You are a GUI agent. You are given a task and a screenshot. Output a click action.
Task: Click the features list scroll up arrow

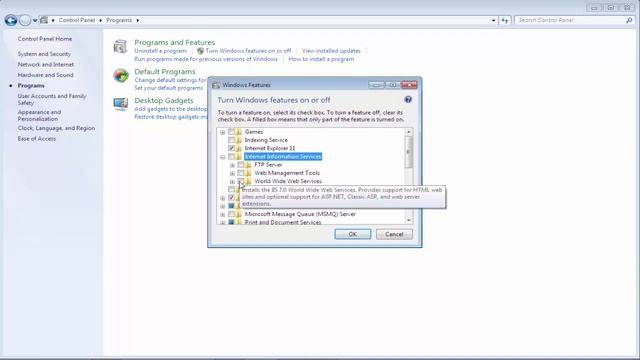pyautogui.click(x=409, y=132)
